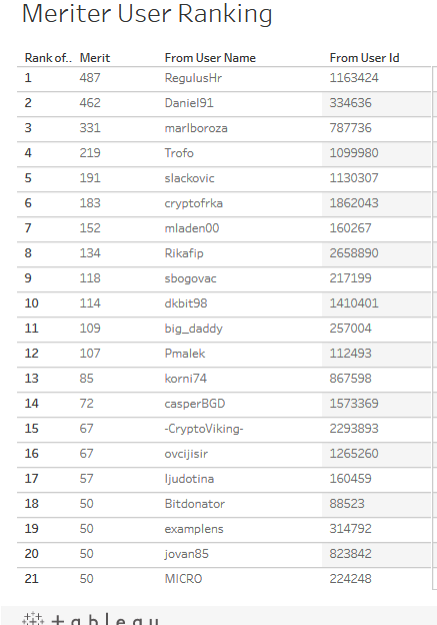Screen dimensions: 437x625
Task: Select the -CryptoViking- name cell
Action: point(204,429)
